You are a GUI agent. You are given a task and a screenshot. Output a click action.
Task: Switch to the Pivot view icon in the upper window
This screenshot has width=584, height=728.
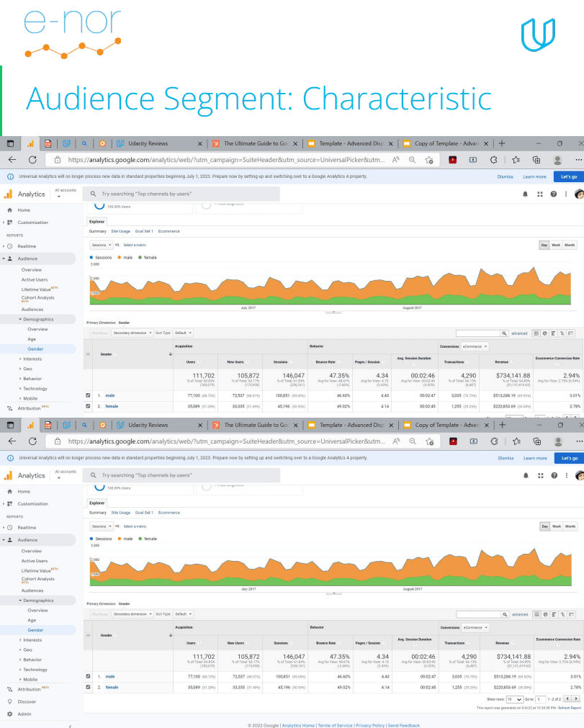pos(571,333)
